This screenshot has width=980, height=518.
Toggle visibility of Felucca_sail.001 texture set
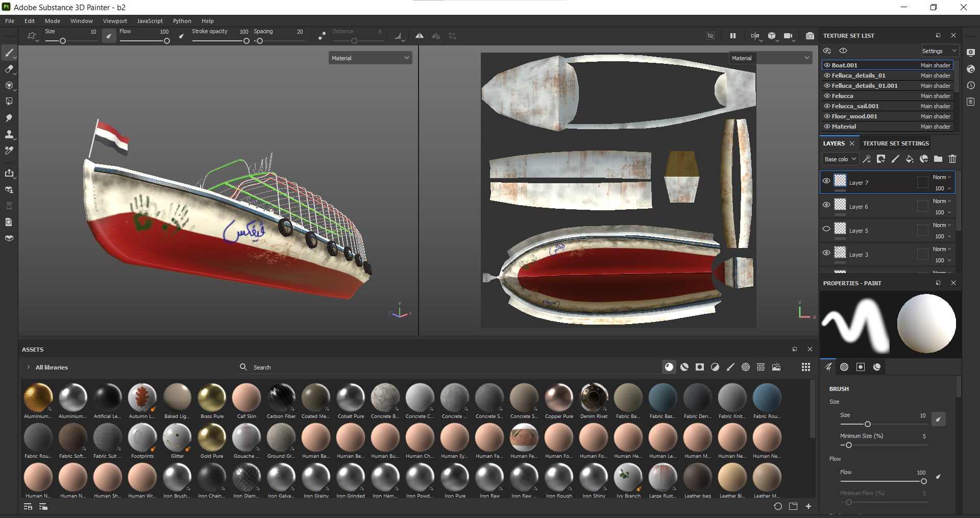click(x=827, y=106)
